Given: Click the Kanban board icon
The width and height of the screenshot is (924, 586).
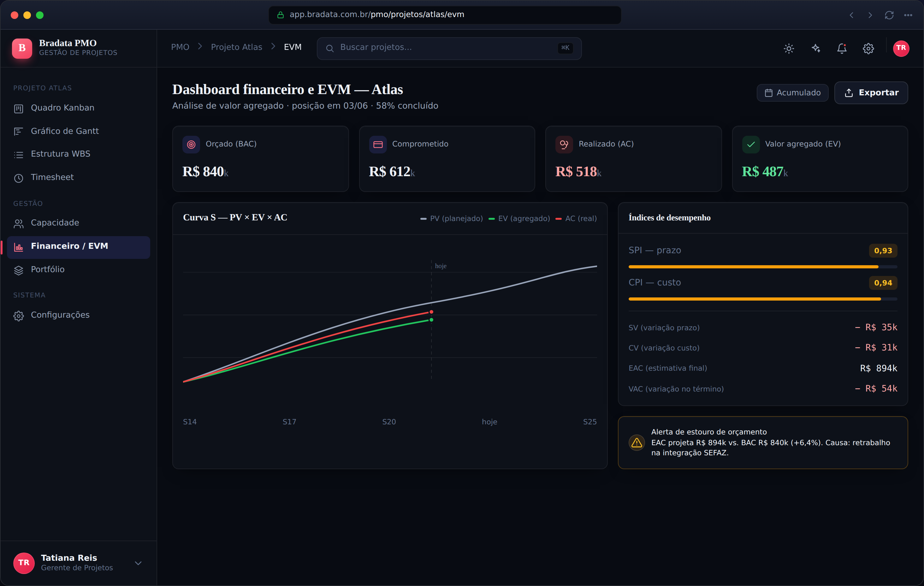Looking at the screenshot, I should (x=18, y=109).
